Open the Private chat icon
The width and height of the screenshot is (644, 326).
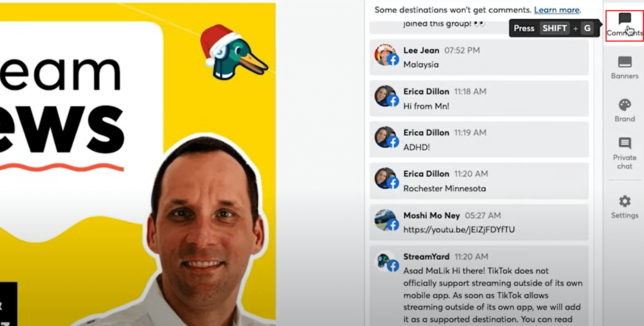[x=625, y=143]
